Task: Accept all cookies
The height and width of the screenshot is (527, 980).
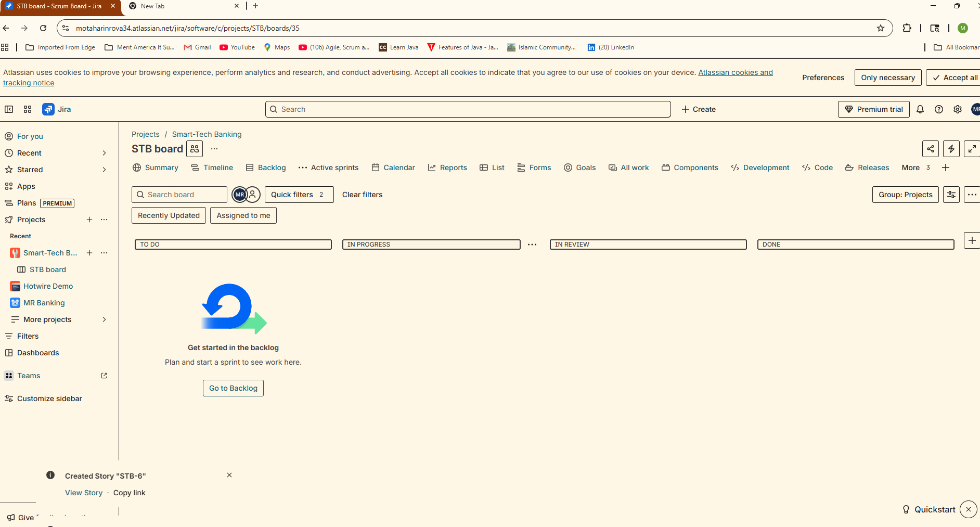Action: [954, 78]
